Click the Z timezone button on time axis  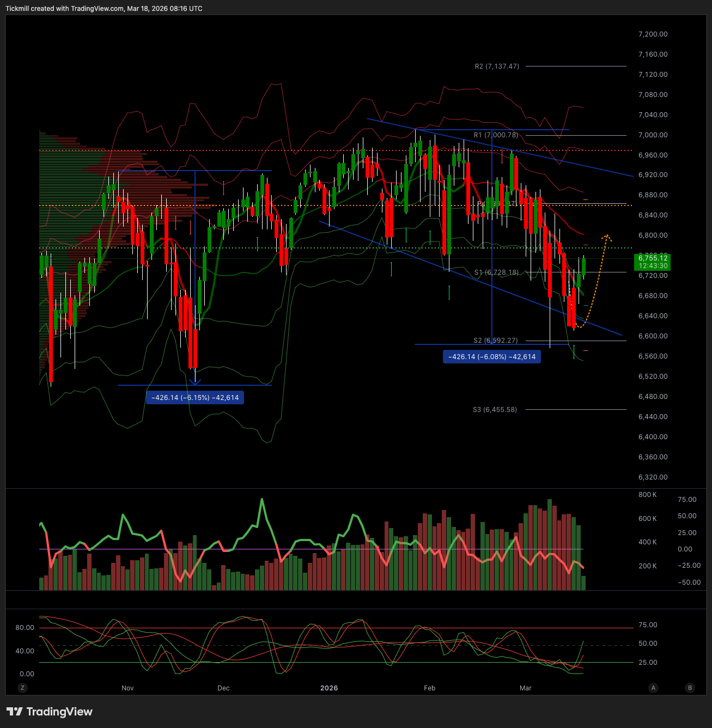22,688
